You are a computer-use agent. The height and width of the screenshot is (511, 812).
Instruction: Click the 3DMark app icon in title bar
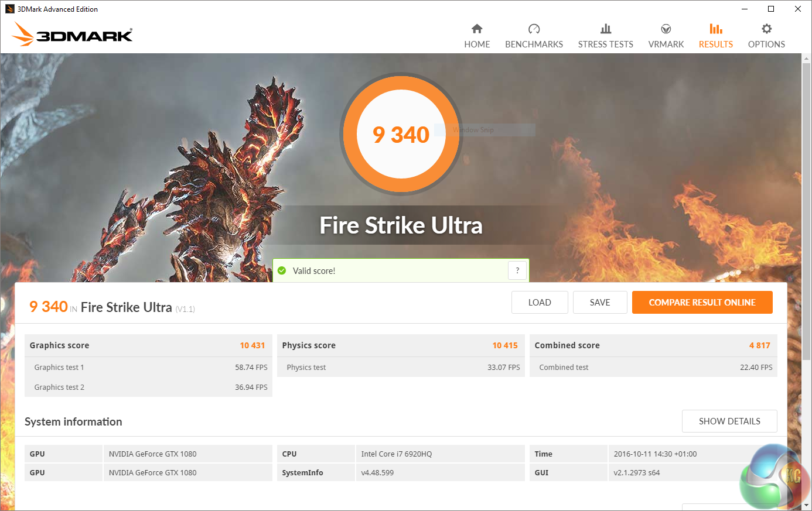tap(9, 9)
